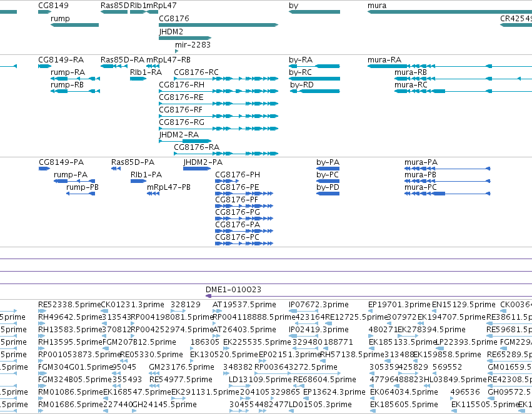Select the GH24145.5prime EST label
Screen dimensions: 532x414
point(164,405)
